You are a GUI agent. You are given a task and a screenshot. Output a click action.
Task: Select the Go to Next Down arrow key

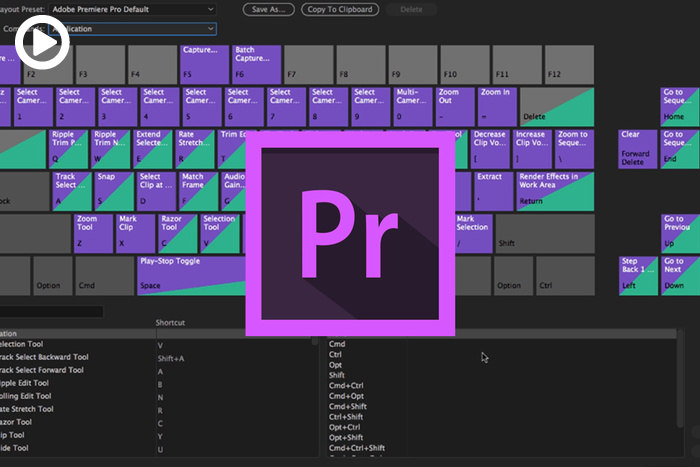[679, 276]
